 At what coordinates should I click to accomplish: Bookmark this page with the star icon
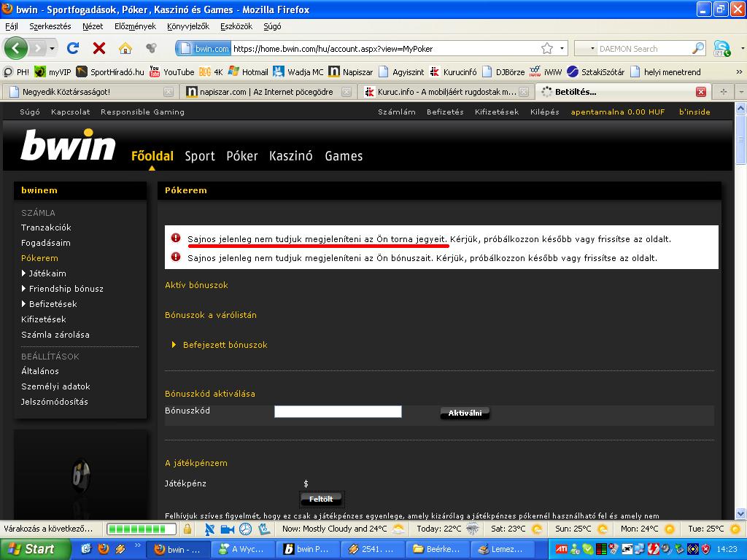[547, 48]
